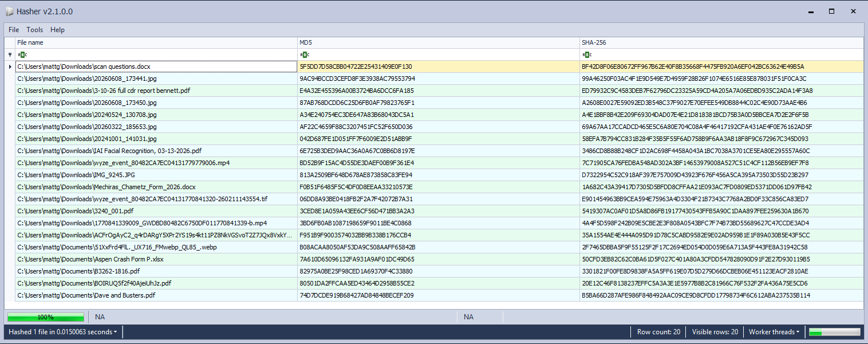Click the SHA-256 hash of 20260608_173450.jpg
The height and width of the screenshot is (344, 868).
click(x=721, y=103)
